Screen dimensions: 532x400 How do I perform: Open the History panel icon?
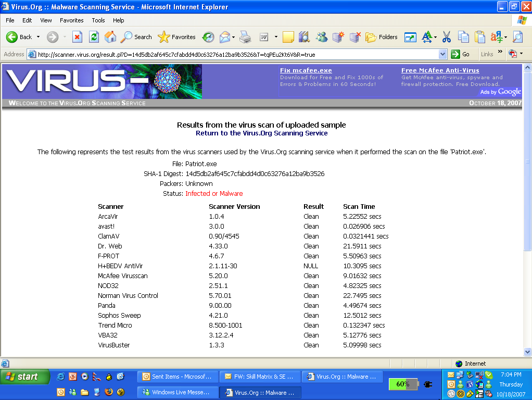click(208, 37)
